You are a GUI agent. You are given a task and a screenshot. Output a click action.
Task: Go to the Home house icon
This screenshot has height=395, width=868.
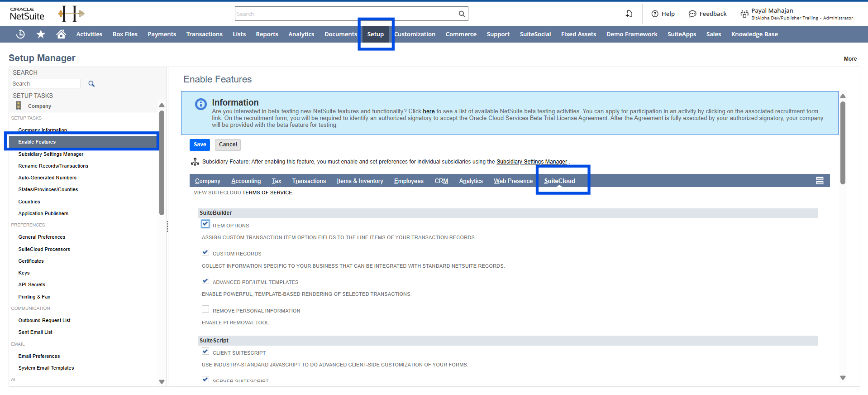61,34
